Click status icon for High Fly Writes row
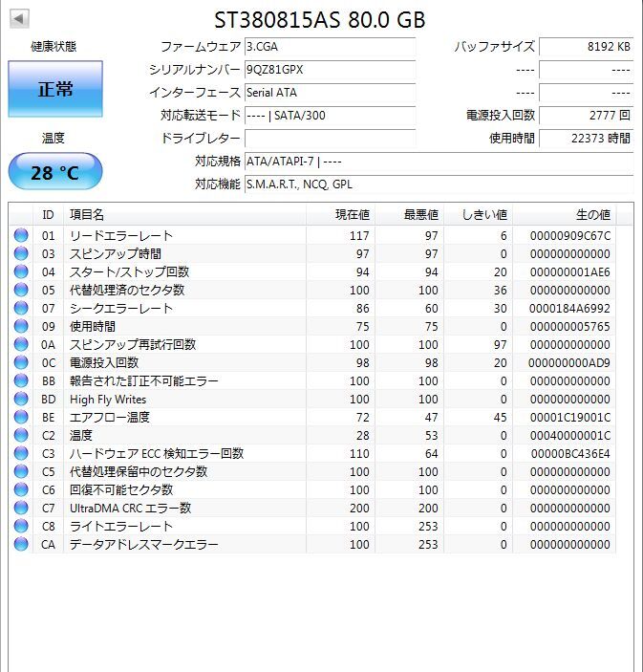 [x=21, y=400]
